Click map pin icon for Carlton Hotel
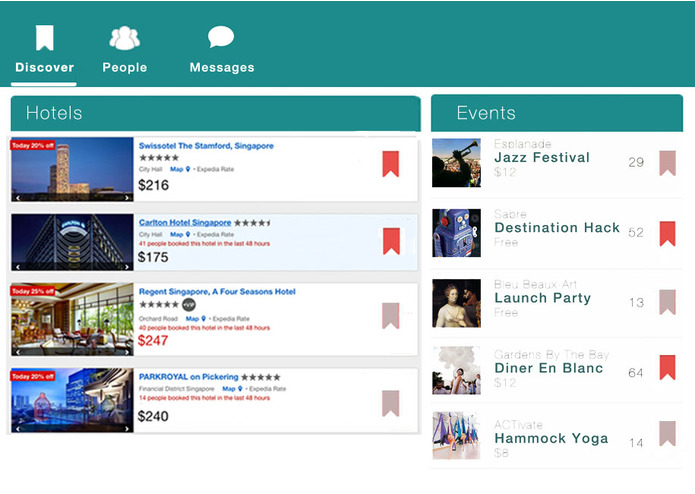The width and height of the screenshot is (695, 494). pyautogui.click(x=188, y=234)
